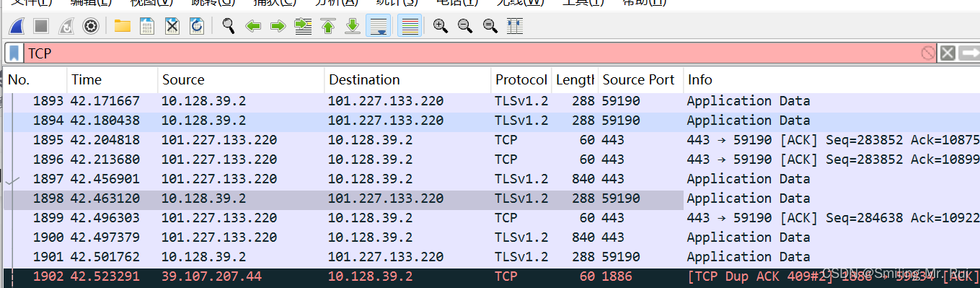This screenshot has height=288, width=980.
Task: Zoom out the main window text
Action: pos(465,27)
